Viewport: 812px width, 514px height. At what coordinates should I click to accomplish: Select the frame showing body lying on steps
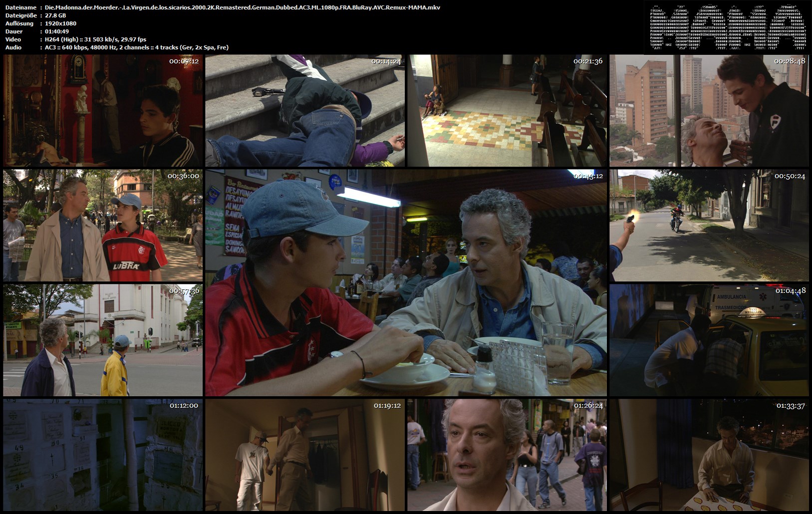[304, 110]
